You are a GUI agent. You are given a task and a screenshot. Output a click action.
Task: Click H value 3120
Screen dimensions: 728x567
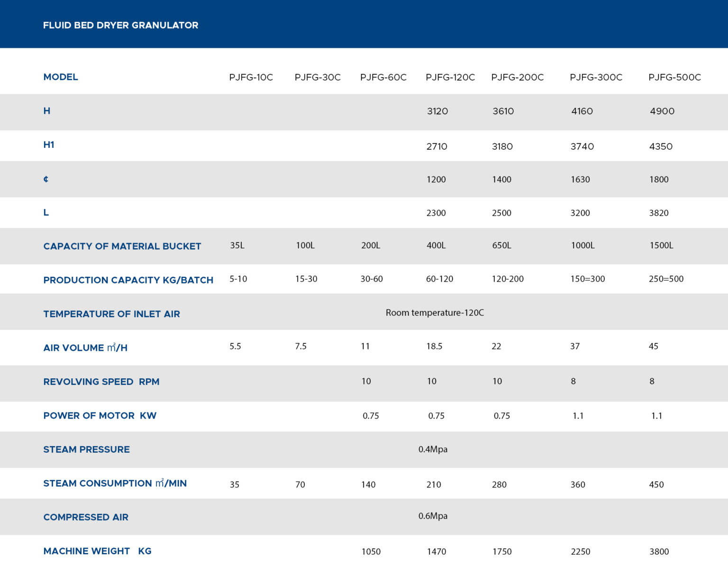click(x=437, y=111)
